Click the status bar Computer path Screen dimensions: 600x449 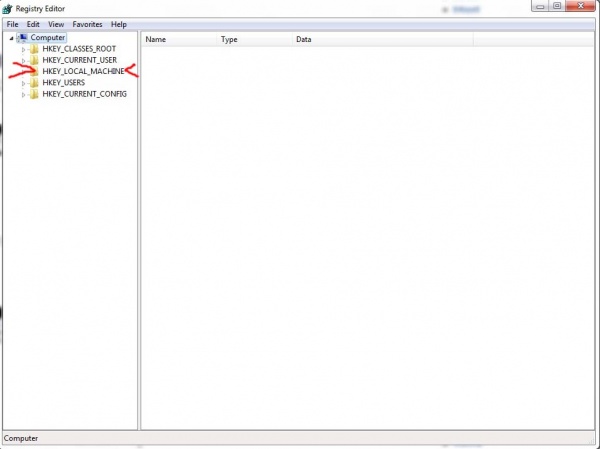(21, 439)
